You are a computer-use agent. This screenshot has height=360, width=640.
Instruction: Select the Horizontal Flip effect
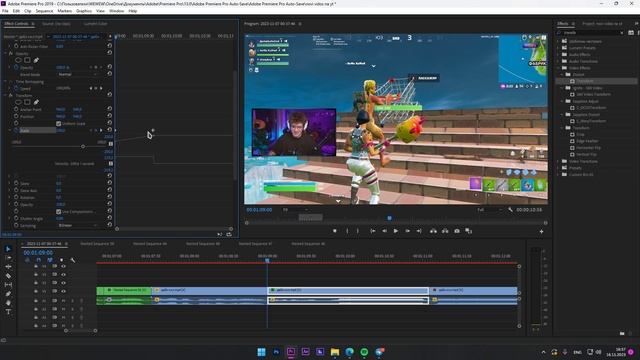[x=589, y=148]
